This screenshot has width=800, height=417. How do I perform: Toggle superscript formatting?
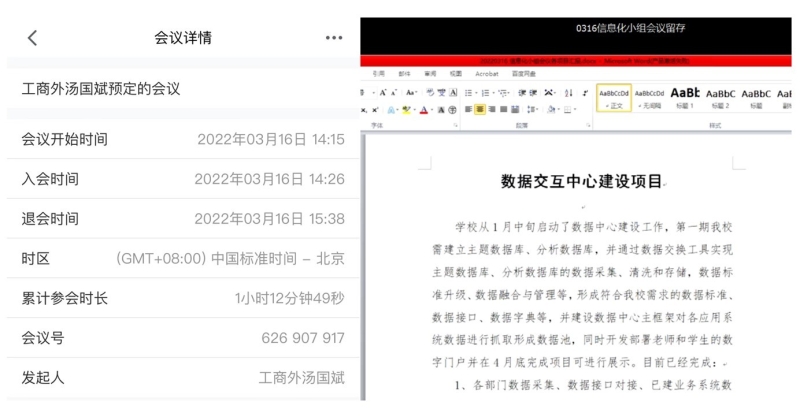tap(374, 110)
